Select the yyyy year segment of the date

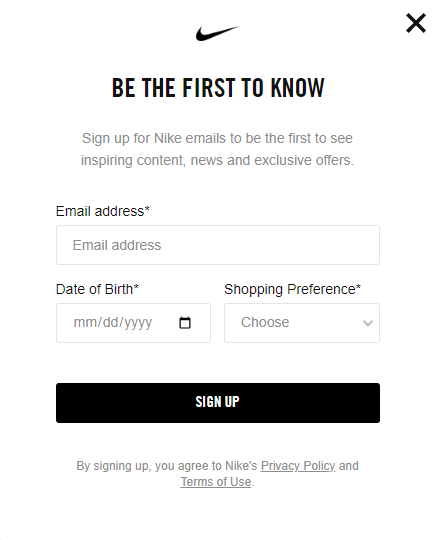(138, 323)
